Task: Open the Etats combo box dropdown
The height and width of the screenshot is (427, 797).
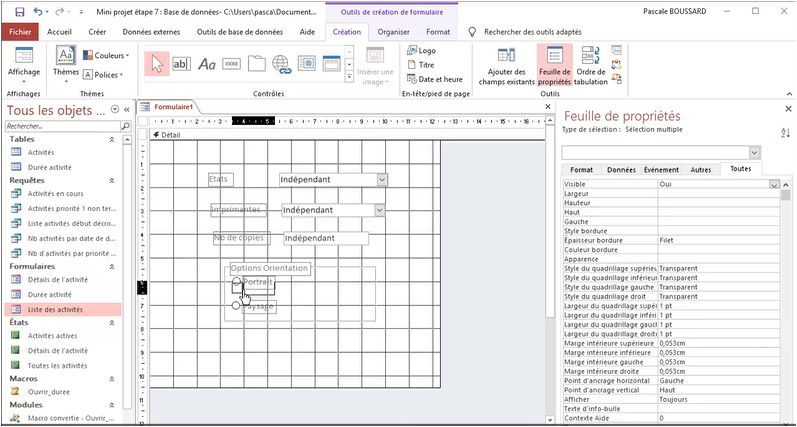Action: [x=382, y=180]
